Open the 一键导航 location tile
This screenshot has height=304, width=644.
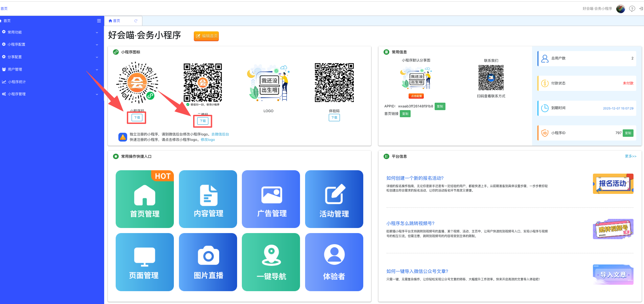coord(271,262)
